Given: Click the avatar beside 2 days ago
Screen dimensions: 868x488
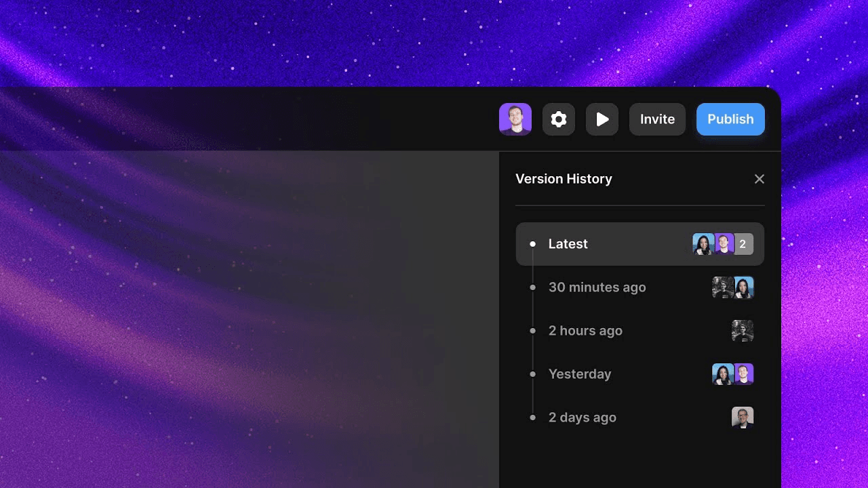Looking at the screenshot, I should (x=743, y=418).
